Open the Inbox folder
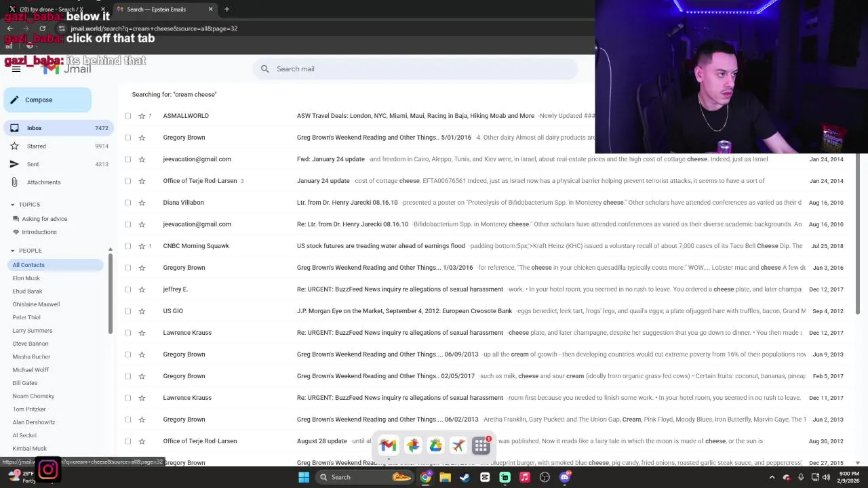868x488 pixels. point(57,128)
